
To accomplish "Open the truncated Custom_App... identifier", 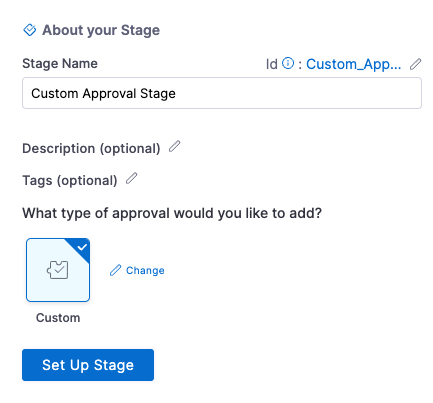I will coord(354,64).
